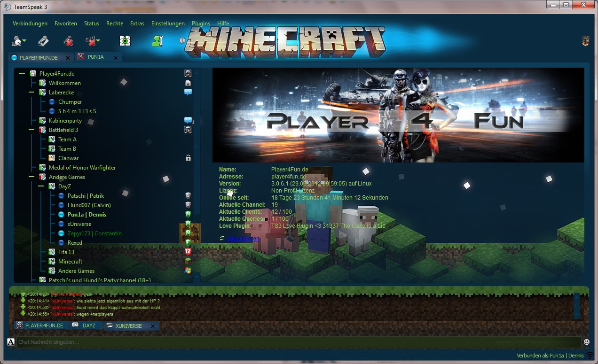The image size is (598, 364).
Task: Open the Verbindungen menu
Action: click(x=30, y=23)
